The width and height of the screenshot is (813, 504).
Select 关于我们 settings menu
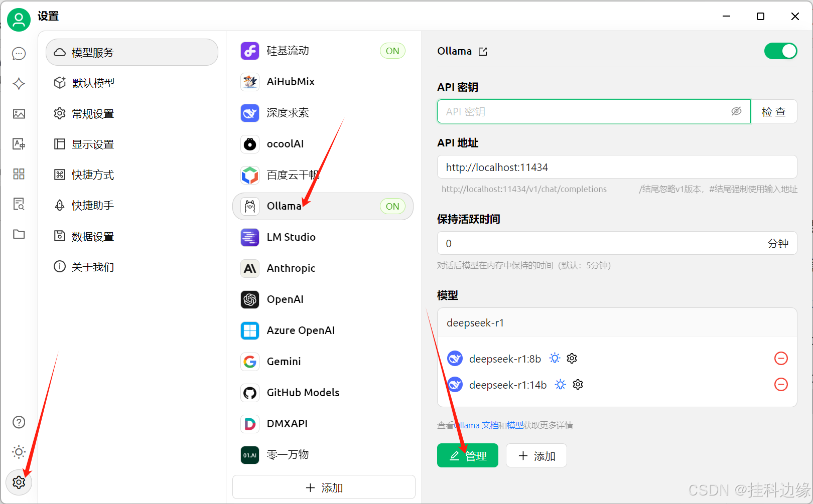click(x=132, y=267)
